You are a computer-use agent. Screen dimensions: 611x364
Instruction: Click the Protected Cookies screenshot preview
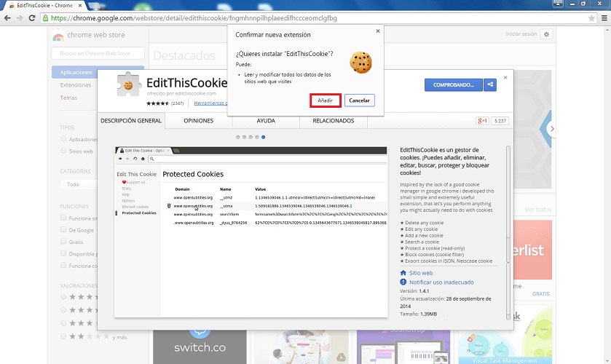click(x=251, y=232)
